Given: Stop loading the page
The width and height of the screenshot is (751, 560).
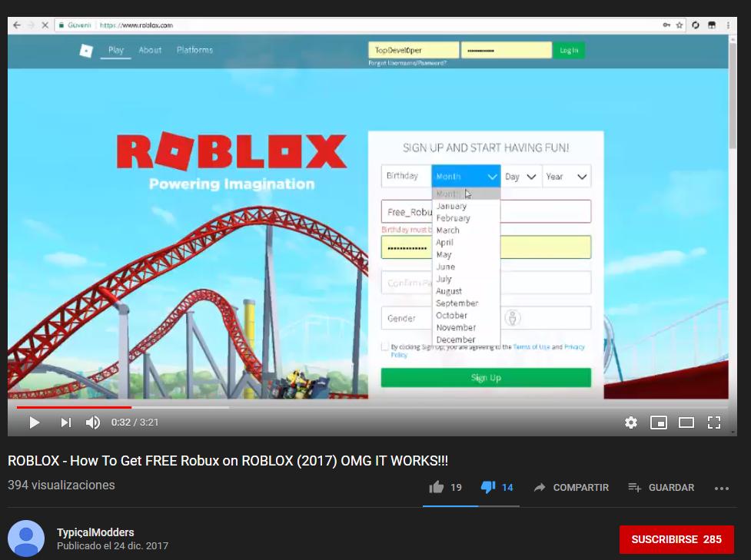Looking at the screenshot, I should point(45,25).
